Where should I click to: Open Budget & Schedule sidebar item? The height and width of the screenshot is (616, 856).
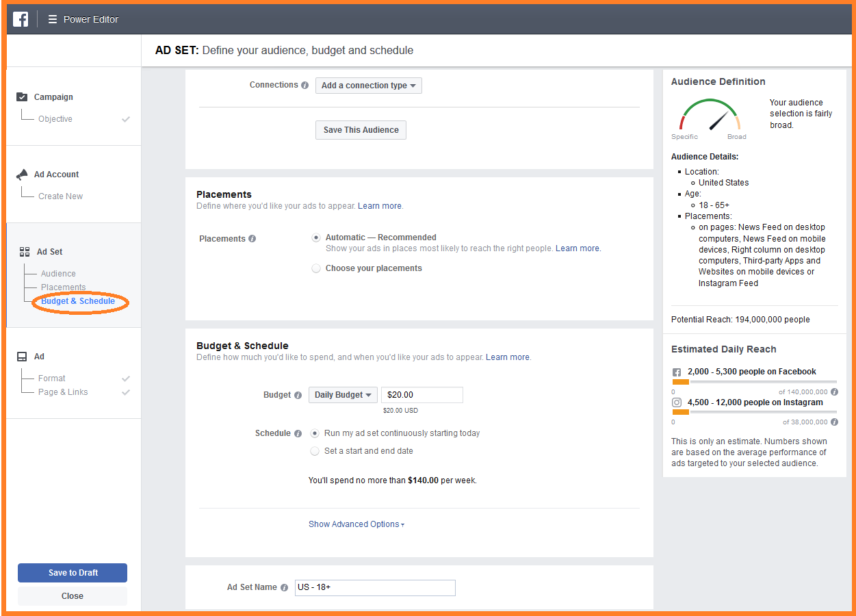coord(78,301)
